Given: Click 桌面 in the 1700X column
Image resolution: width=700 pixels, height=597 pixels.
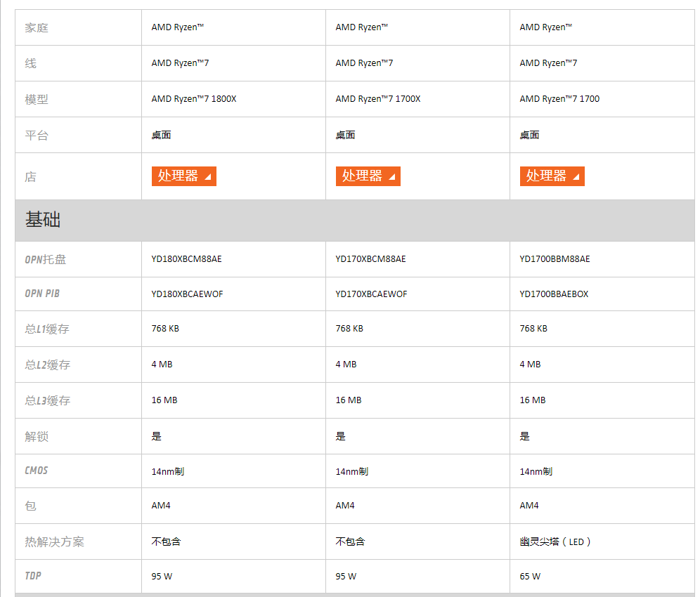Looking at the screenshot, I should pos(346,135).
